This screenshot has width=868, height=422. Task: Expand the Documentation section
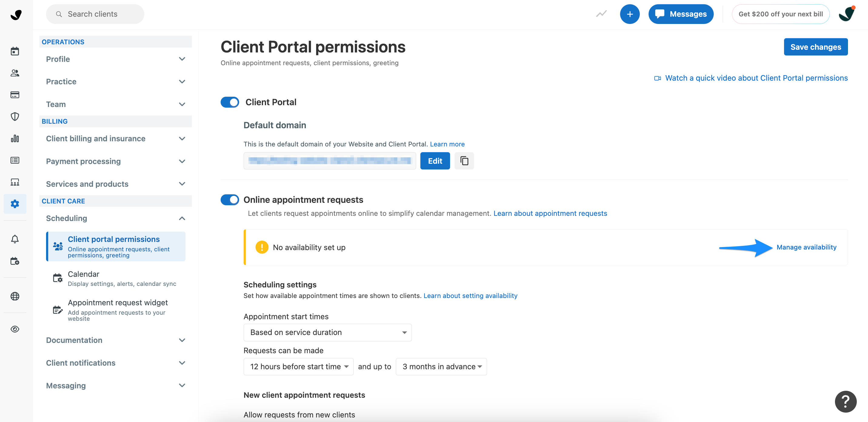tap(115, 340)
